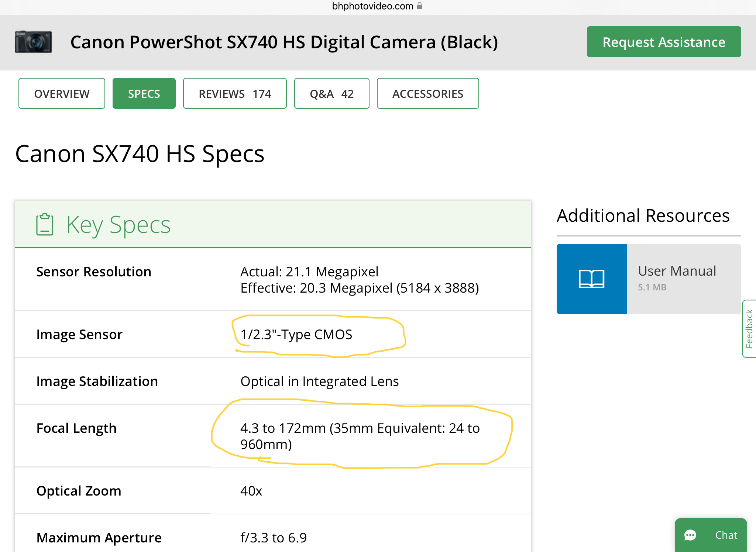Go to the Accessories tab
The width and height of the screenshot is (756, 552).
coord(427,94)
